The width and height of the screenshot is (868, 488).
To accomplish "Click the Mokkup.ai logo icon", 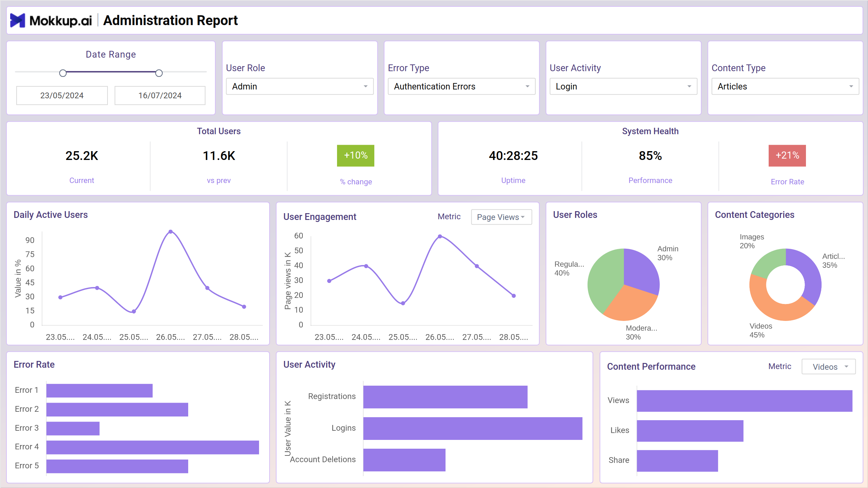I will coord(18,20).
